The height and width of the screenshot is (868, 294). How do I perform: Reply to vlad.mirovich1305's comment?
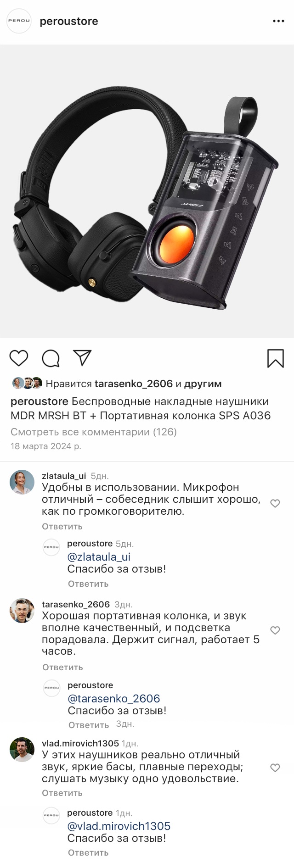tap(62, 793)
